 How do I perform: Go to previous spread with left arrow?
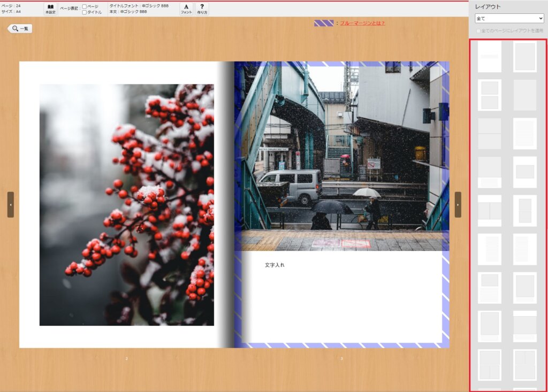11,204
